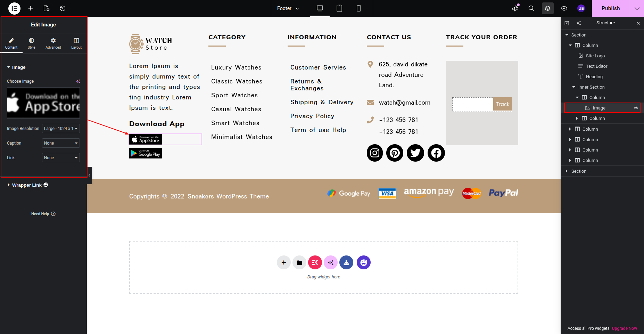Switch to tablet responsive view
The height and width of the screenshot is (334, 644).
[339, 8]
